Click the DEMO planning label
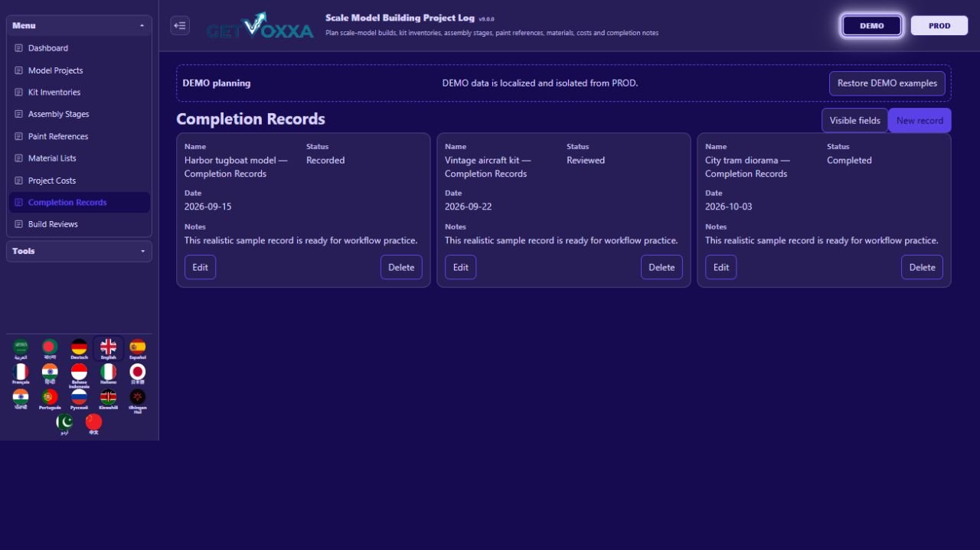This screenshot has height=550, width=980. [x=216, y=83]
